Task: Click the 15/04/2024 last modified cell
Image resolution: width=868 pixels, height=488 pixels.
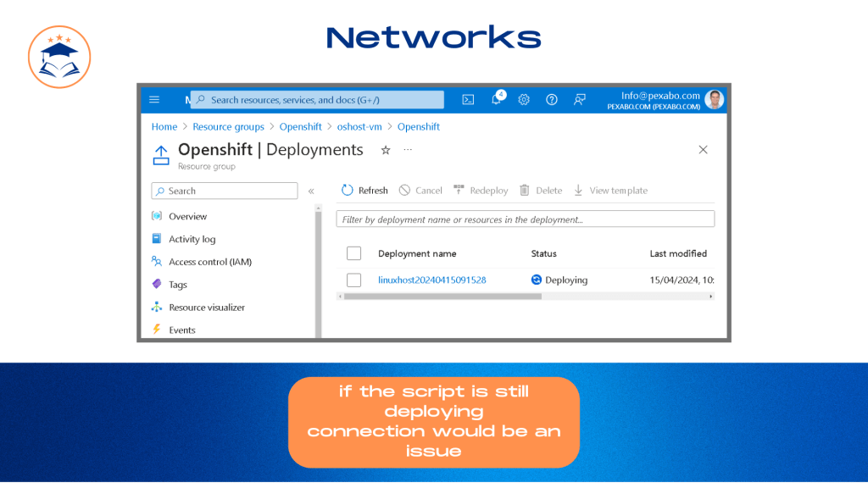Action: coord(682,280)
